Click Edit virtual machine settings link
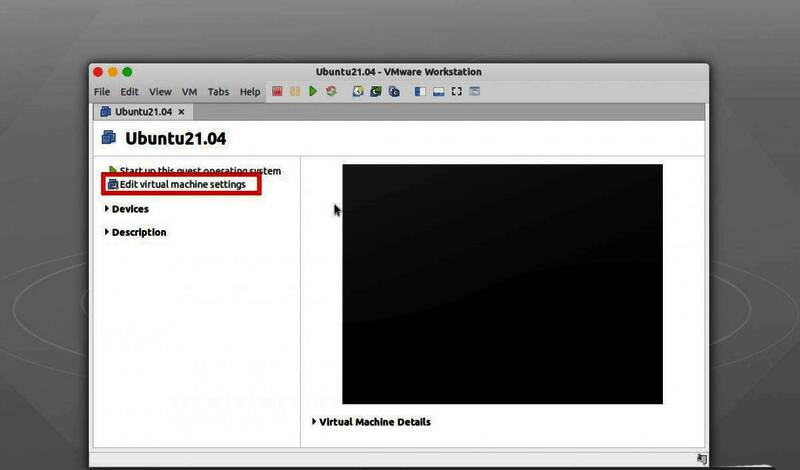 point(182,184)
